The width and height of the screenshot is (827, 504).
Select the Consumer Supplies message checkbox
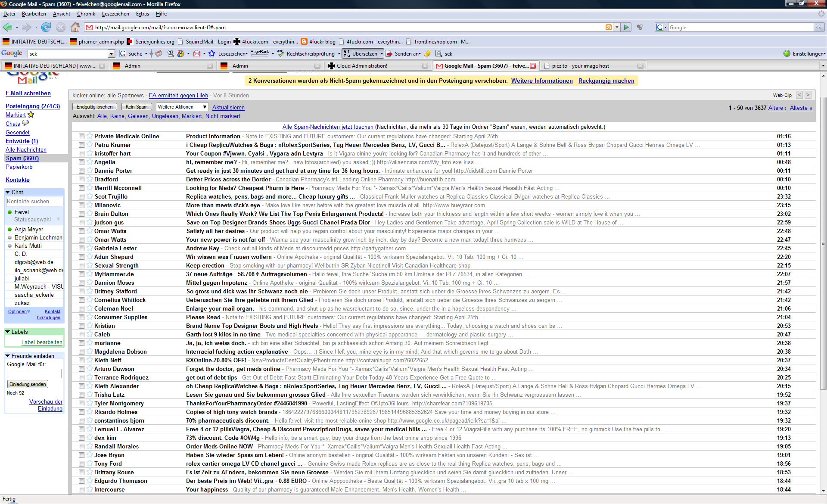[x=81, y=317]
